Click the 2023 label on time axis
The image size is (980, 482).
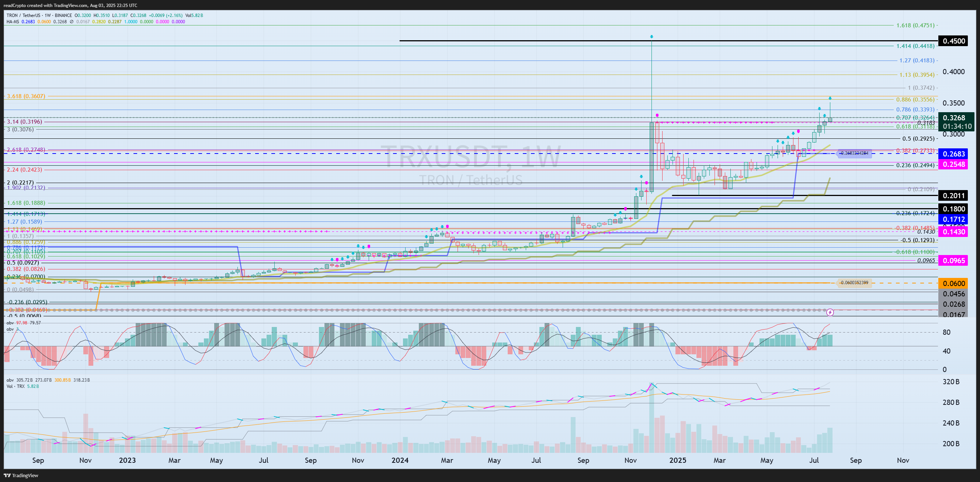click(128, 460)
